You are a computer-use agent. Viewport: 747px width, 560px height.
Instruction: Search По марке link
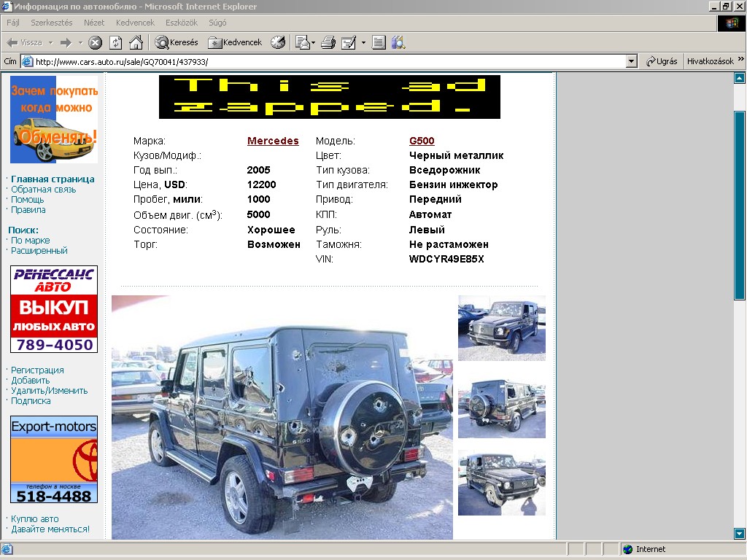31,241
